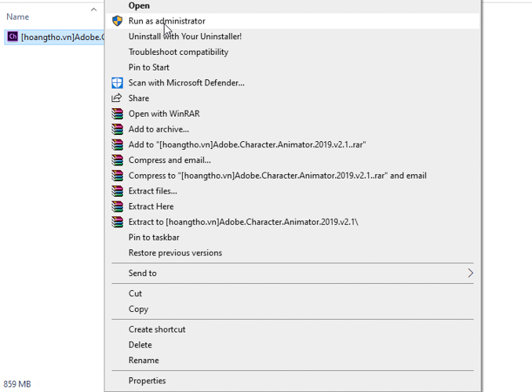Image resolution: width=532 pixels, height=392 pixels.
Task: Choose the Share menu entry
Action: click(293, 98)
